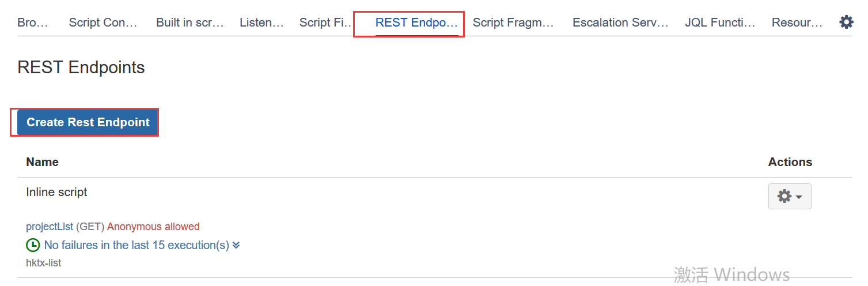The width and height of the screenshot is (868, 286).
Task: Click the Anonymous allowed label
Action: tap(153, 227)
